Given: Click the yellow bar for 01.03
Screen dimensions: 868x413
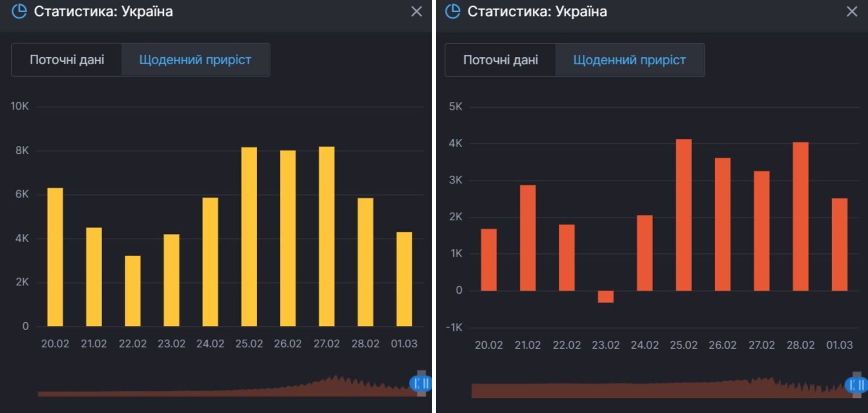Looking at the screenshot, I should 404,279.
